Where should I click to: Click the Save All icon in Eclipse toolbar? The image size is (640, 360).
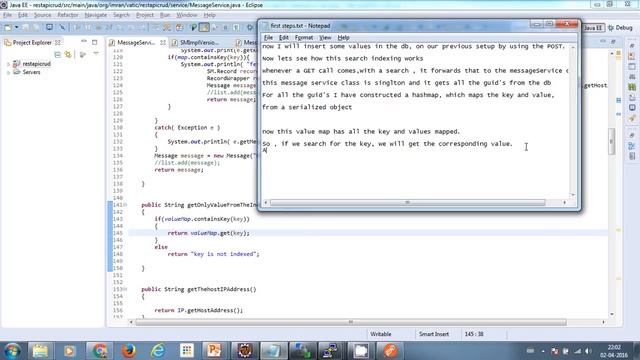pos(36,27)
